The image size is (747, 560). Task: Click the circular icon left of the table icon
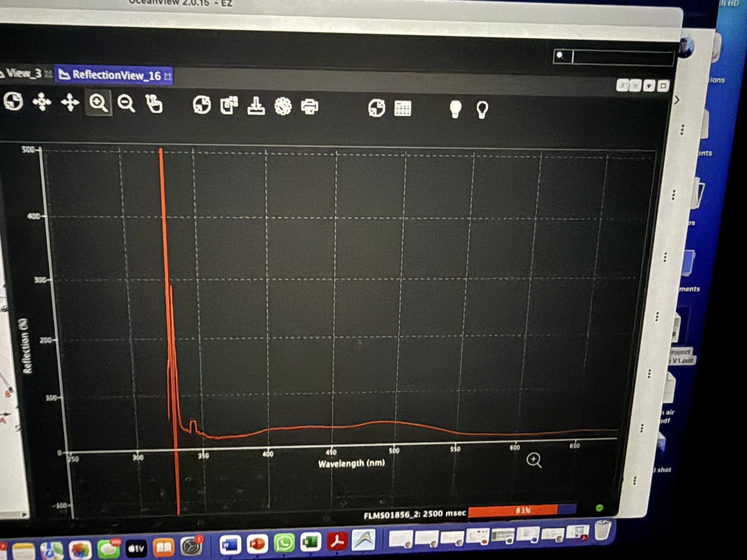376,108
